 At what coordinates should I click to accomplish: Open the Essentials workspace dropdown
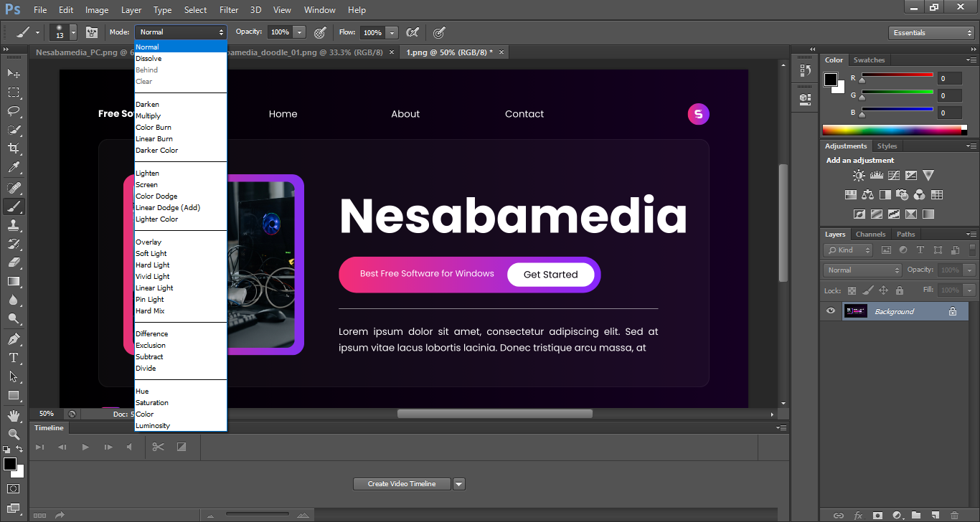[930, 33]
